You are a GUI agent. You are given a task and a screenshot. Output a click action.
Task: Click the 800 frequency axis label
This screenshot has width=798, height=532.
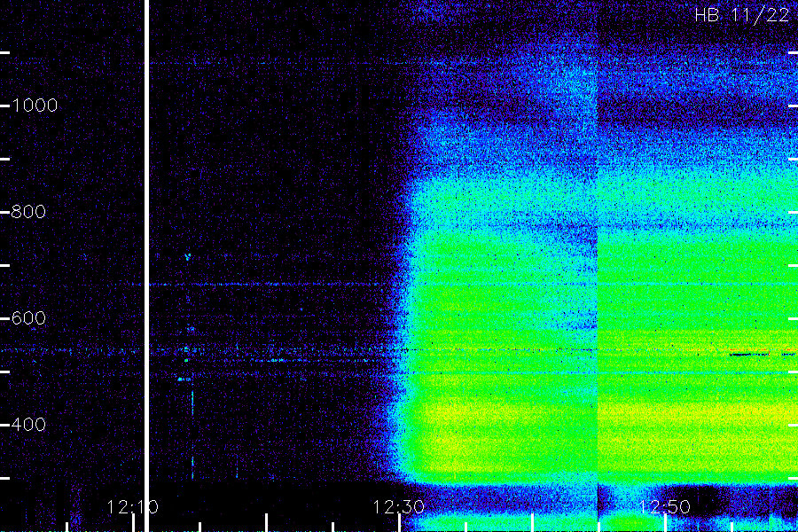coord(28,212)
